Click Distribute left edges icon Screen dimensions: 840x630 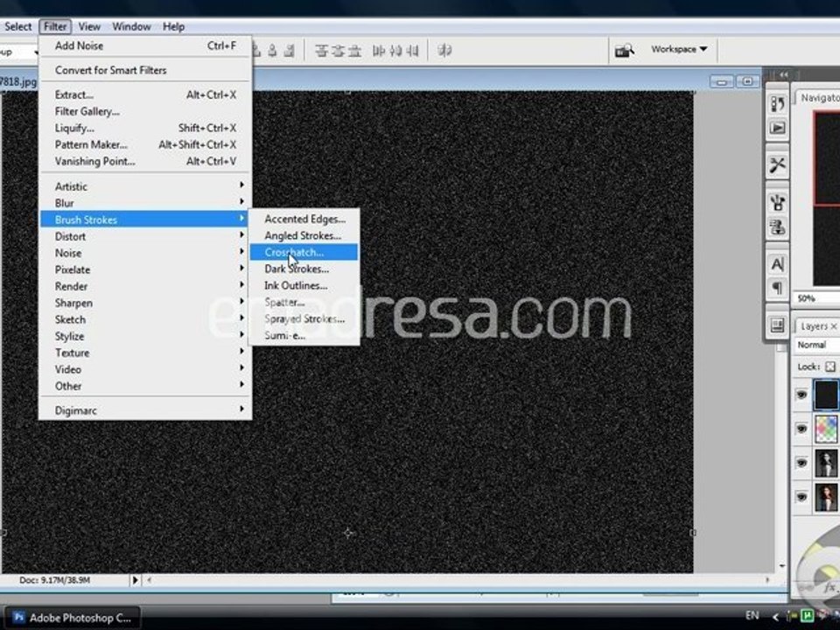point(379,51)
